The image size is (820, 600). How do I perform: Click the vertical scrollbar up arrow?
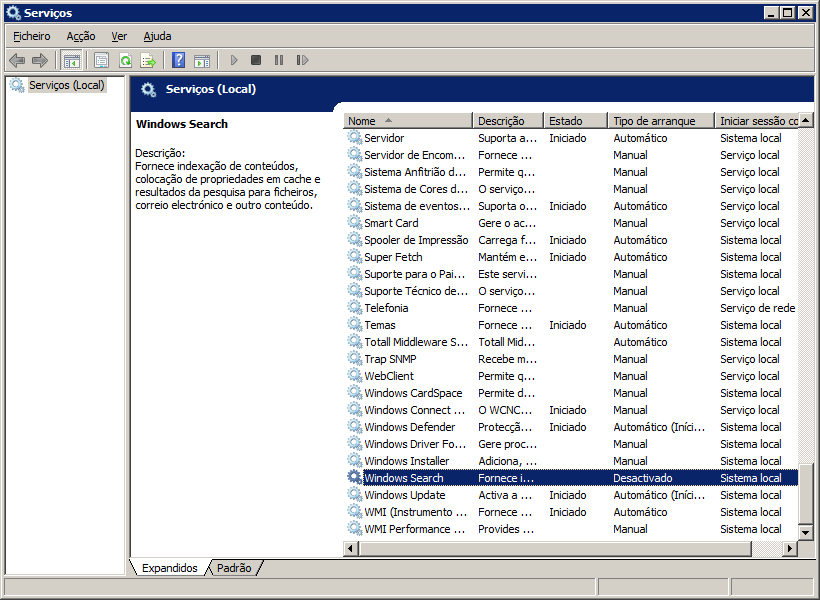[806, 120]
